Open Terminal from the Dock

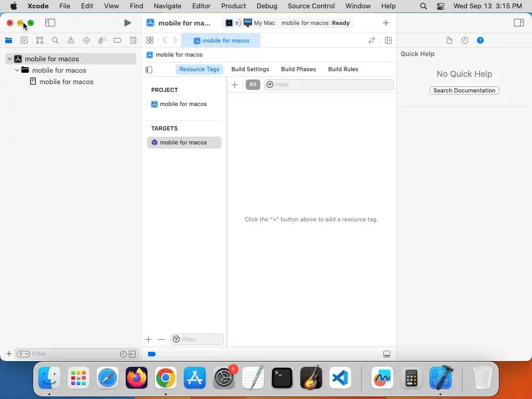click(282, 378)
